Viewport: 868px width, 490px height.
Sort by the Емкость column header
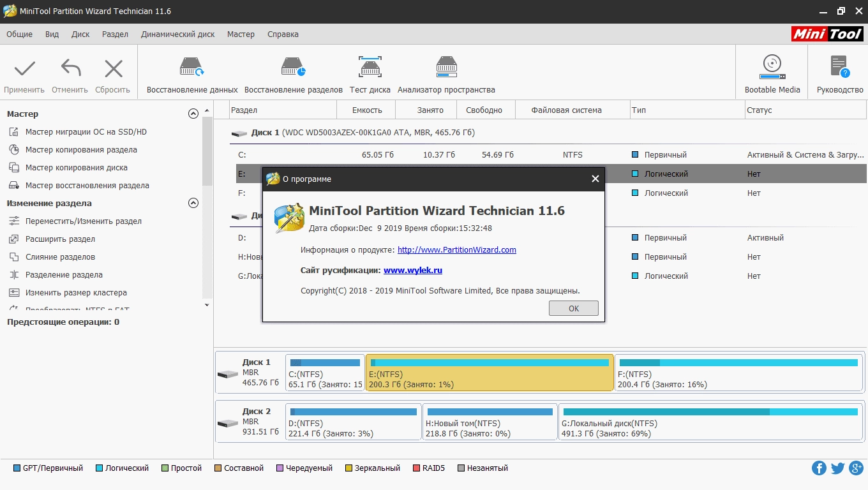click(367, 110)
